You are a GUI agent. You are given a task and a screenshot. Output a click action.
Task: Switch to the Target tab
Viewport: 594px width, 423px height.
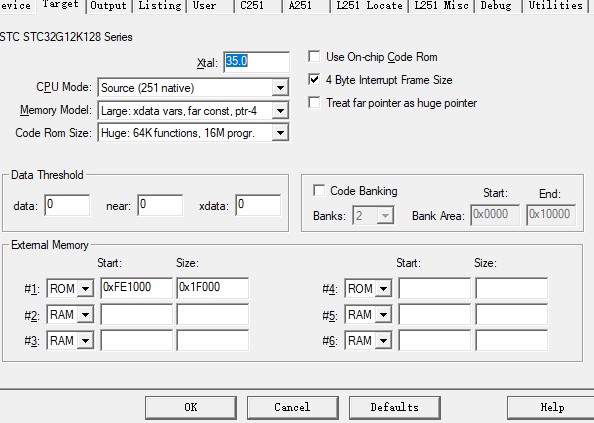coord(60,5)
